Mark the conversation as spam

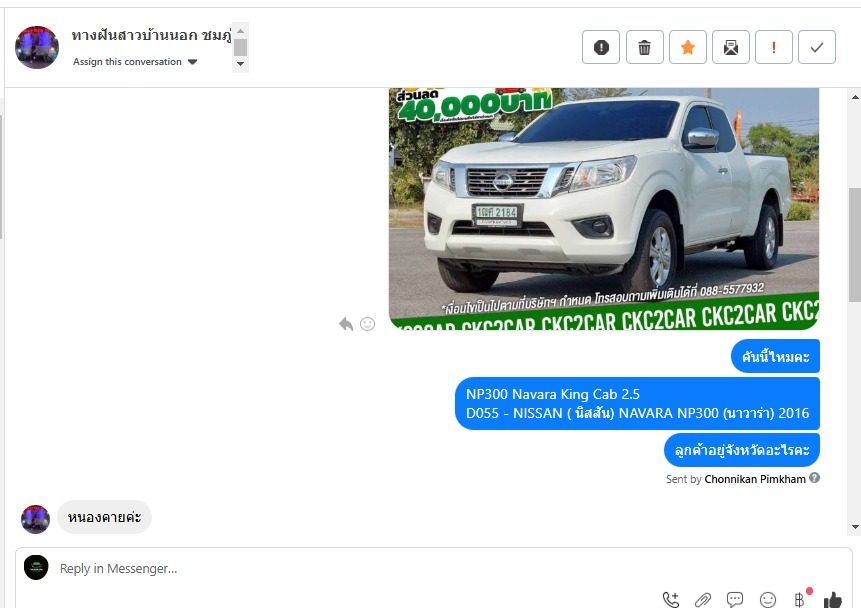[601, 47]
